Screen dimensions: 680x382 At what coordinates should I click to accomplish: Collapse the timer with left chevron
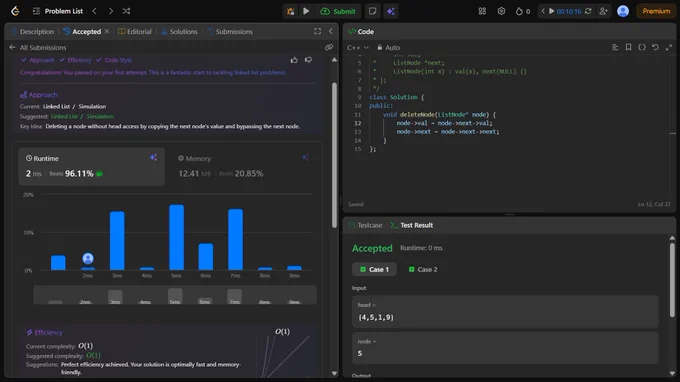tap(543, 11)
